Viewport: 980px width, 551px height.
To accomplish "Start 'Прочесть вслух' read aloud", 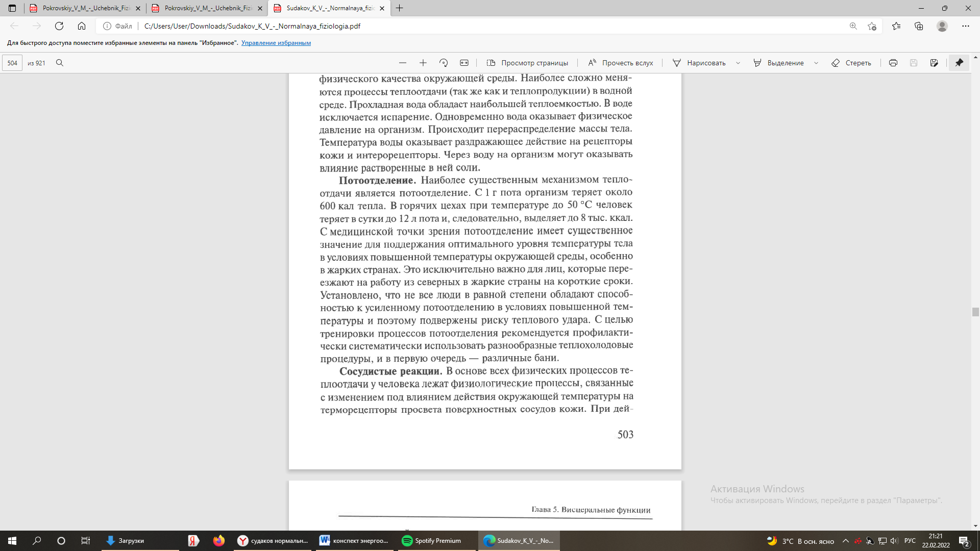I will (621, 63).
